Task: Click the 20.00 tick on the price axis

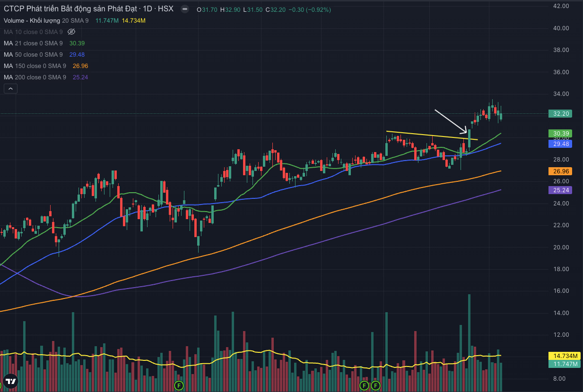Action: click(x=560, y=247)
